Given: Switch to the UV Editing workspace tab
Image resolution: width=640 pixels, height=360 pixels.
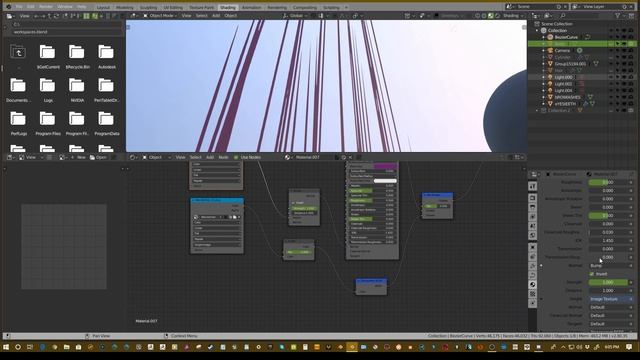Looking at the screenshot, I should pyautogui.click(x=173, y=7).
